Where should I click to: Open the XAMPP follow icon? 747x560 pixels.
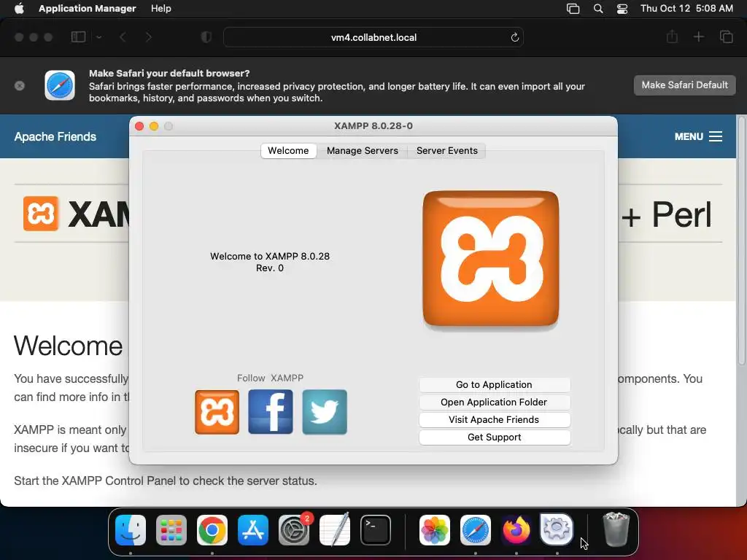click(217, 412)
